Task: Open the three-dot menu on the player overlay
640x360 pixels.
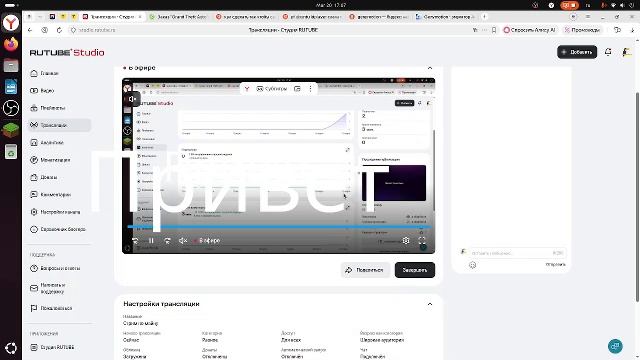Action: click(x=310, y=89)
